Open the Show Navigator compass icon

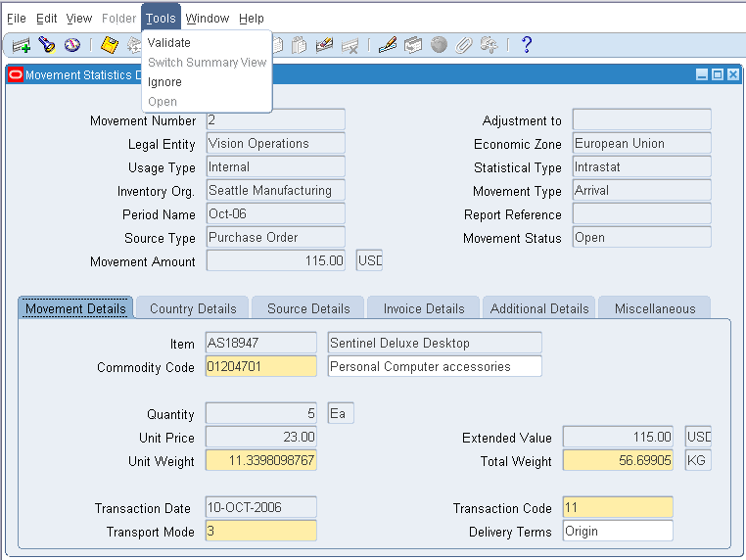tap(72, 45)
